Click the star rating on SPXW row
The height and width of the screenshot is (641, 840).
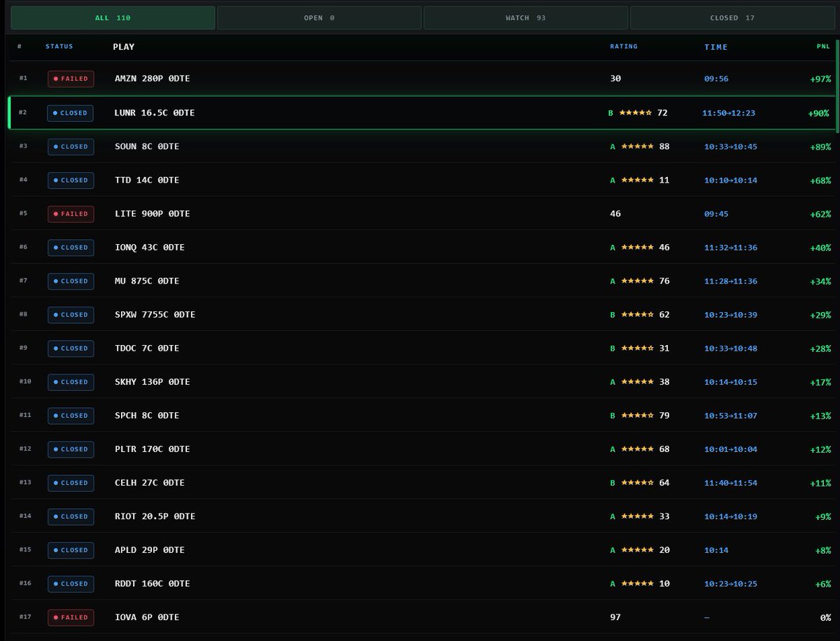click(x=636, y=314)
